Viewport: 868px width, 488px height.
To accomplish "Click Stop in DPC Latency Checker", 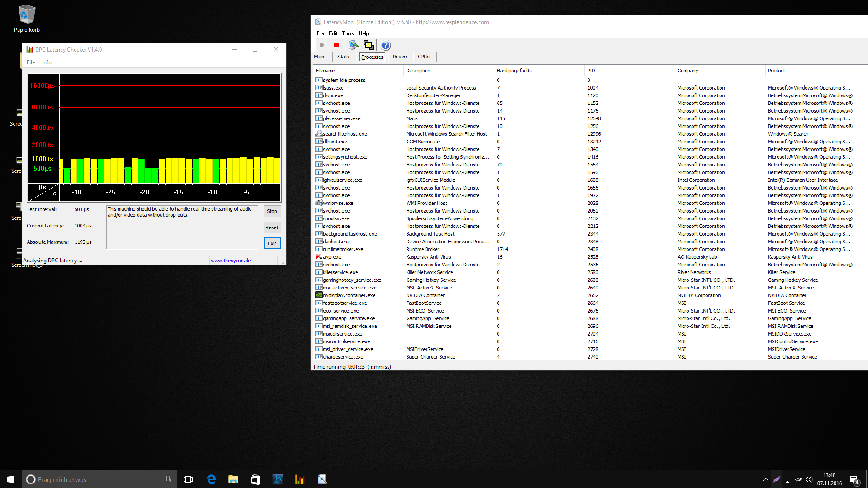I will tap(272, 211).
